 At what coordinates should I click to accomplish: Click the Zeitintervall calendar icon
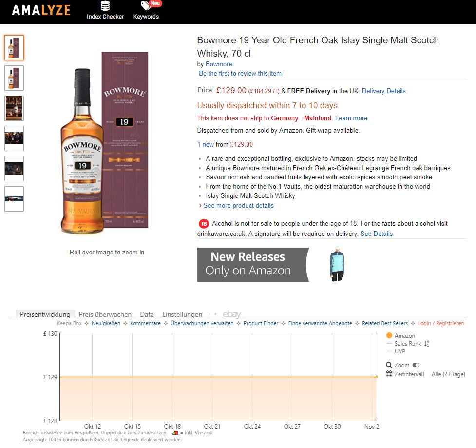389,374
